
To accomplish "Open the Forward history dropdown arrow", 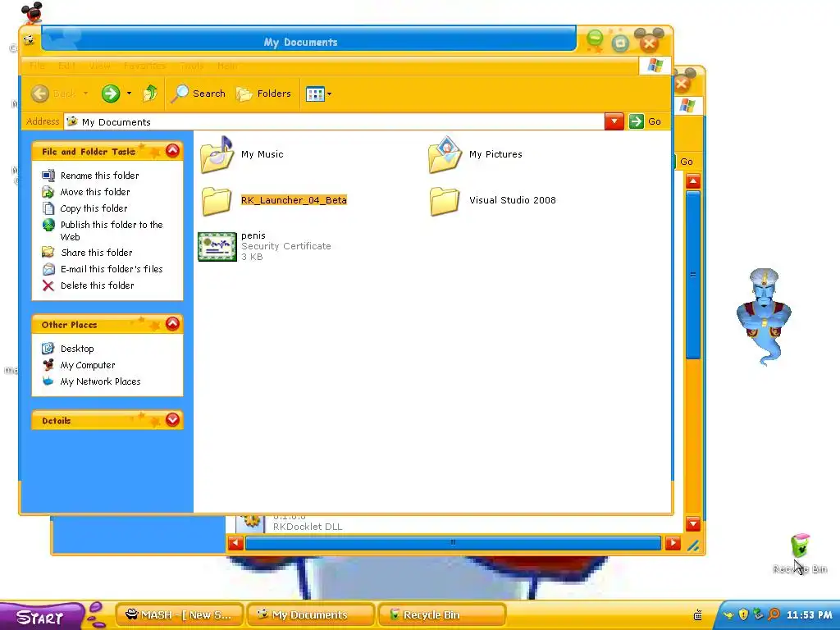I will click(129, 94).
